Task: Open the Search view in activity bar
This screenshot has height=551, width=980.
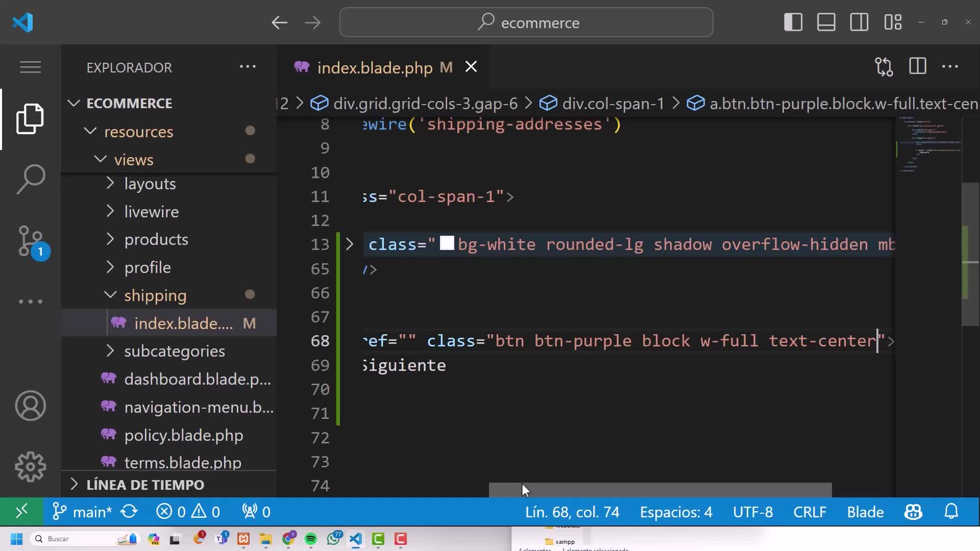Action: (x=31, y=179)
